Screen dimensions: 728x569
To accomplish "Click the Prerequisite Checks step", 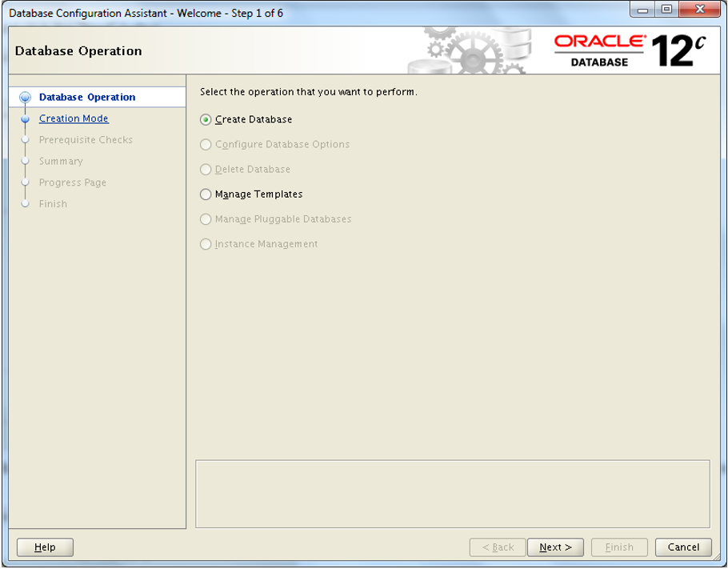I will tap(86, 140).
